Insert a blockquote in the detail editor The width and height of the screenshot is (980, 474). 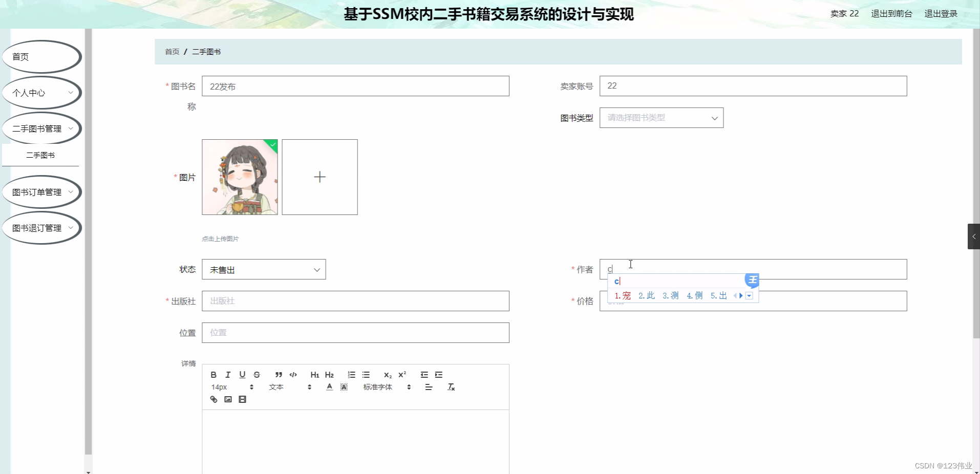coord(278,375)
